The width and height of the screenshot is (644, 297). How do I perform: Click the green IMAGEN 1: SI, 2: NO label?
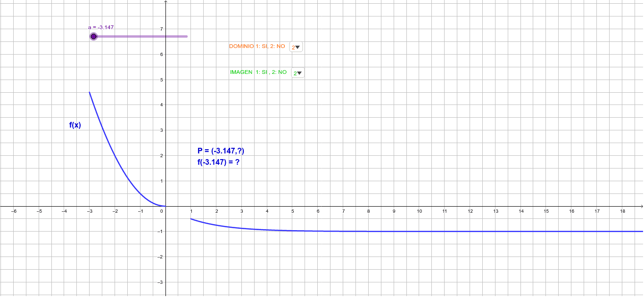(x=258, y=72)
